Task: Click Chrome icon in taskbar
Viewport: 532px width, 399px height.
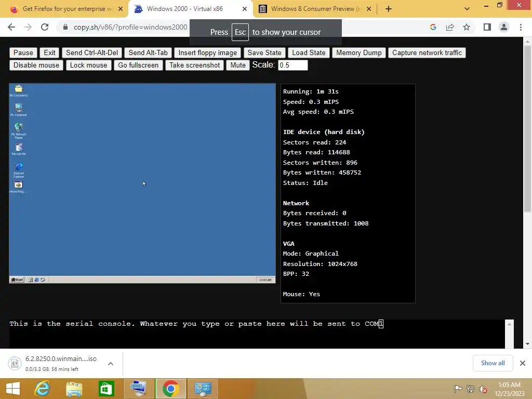Action: coord(170,389)
